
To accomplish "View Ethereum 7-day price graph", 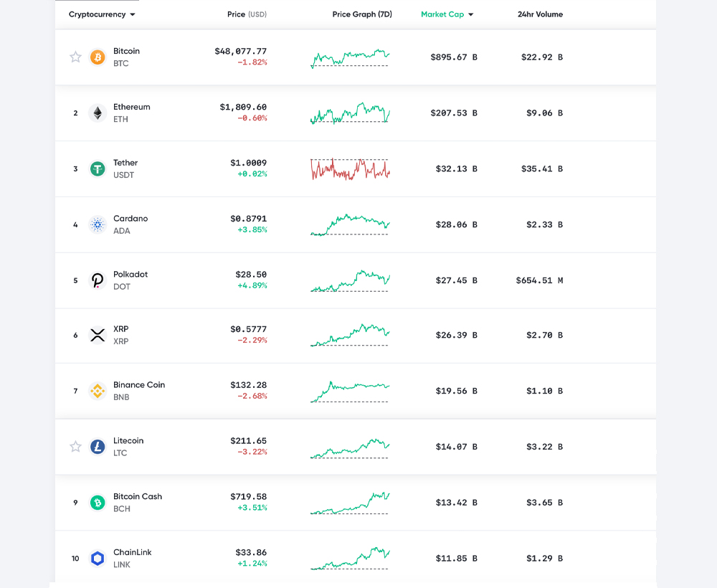I will coord(350,113).
